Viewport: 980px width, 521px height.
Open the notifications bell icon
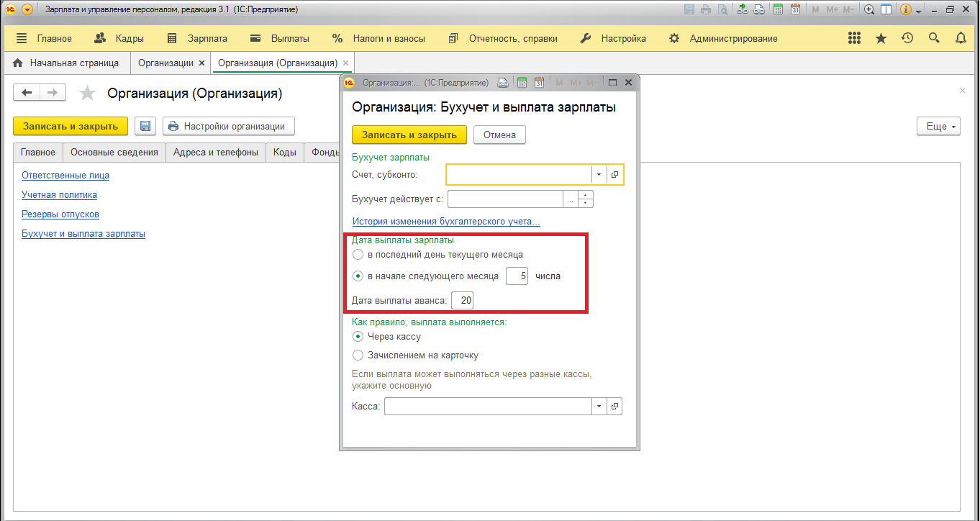tap(961, 38)
